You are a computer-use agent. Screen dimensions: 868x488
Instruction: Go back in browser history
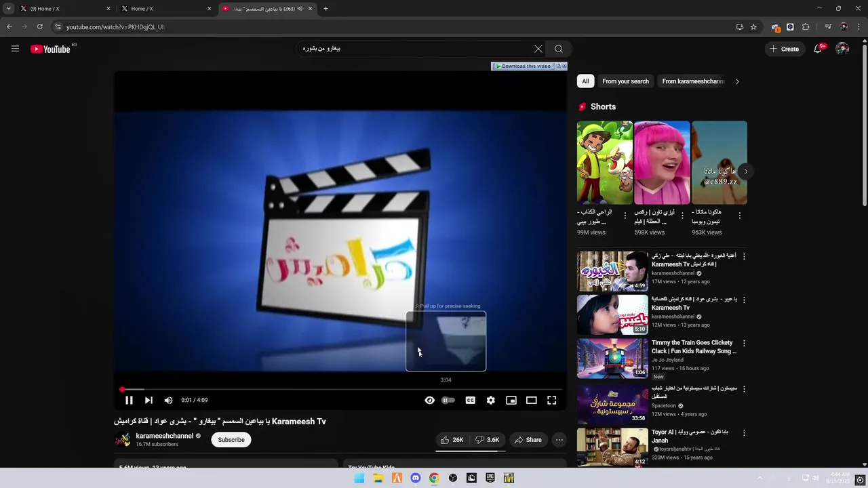[9, 27]
